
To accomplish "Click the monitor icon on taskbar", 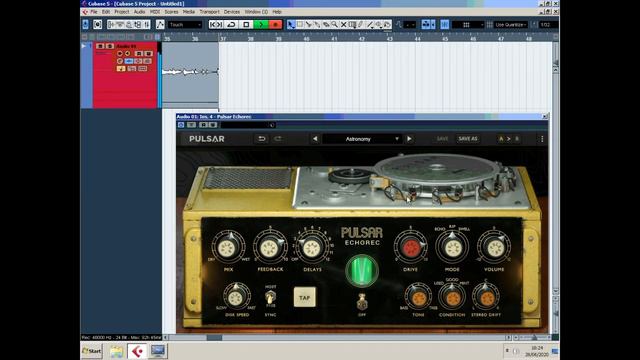I will pos(158,351).
